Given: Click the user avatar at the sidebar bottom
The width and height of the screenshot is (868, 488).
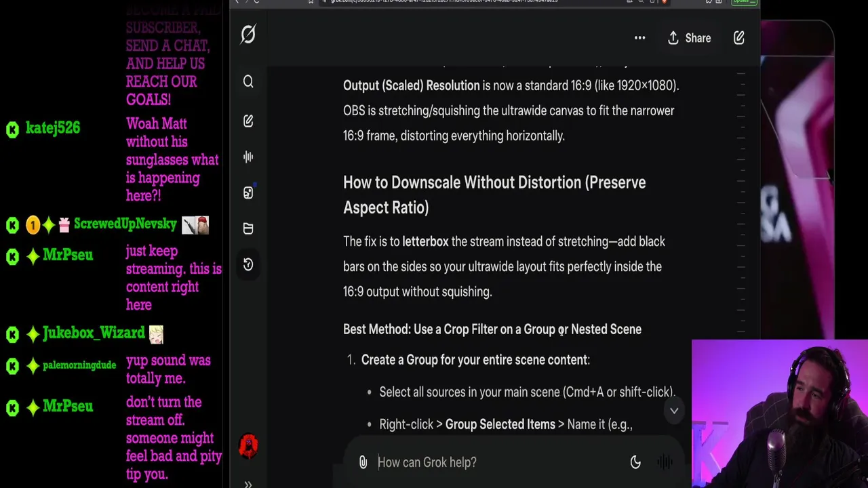Looking at the screenshot, I should pyautogui.click(x=248, y=446).
